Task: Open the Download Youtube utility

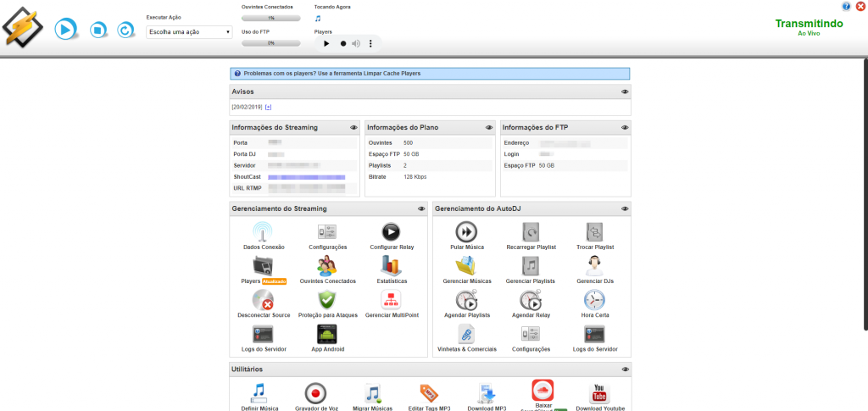Action: (x=599, y=394)
